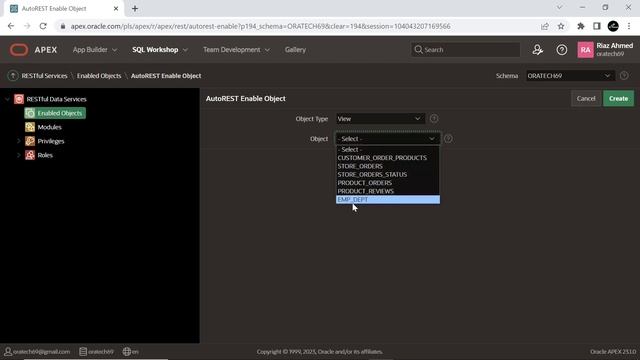Click the Create button
Screen dimensions: 640x360
click(x=618, y=98)
